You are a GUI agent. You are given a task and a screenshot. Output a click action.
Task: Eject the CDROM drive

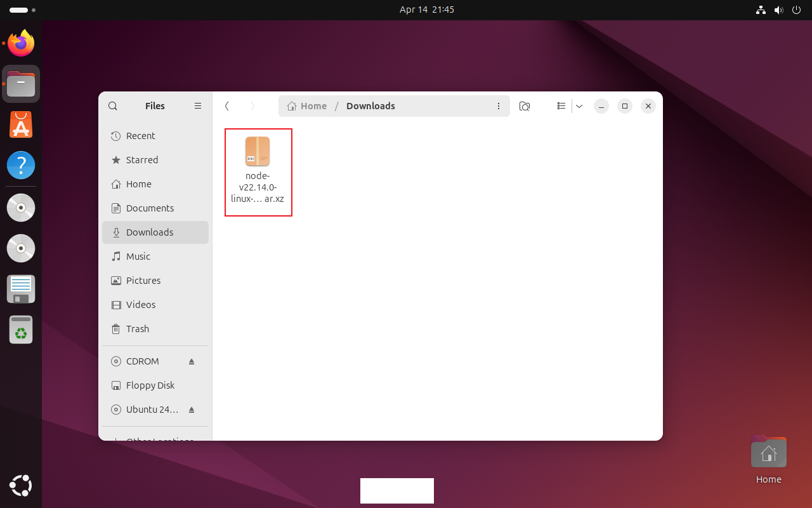(192, 361)
